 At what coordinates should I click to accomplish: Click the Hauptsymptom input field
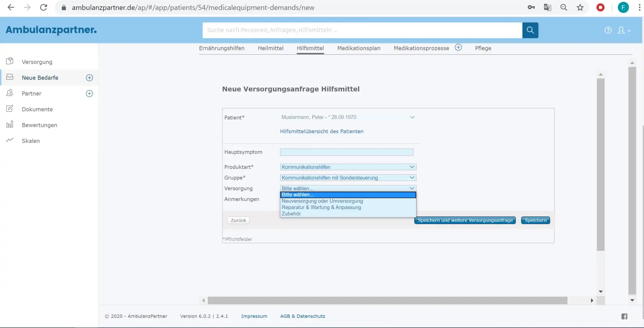347,152
